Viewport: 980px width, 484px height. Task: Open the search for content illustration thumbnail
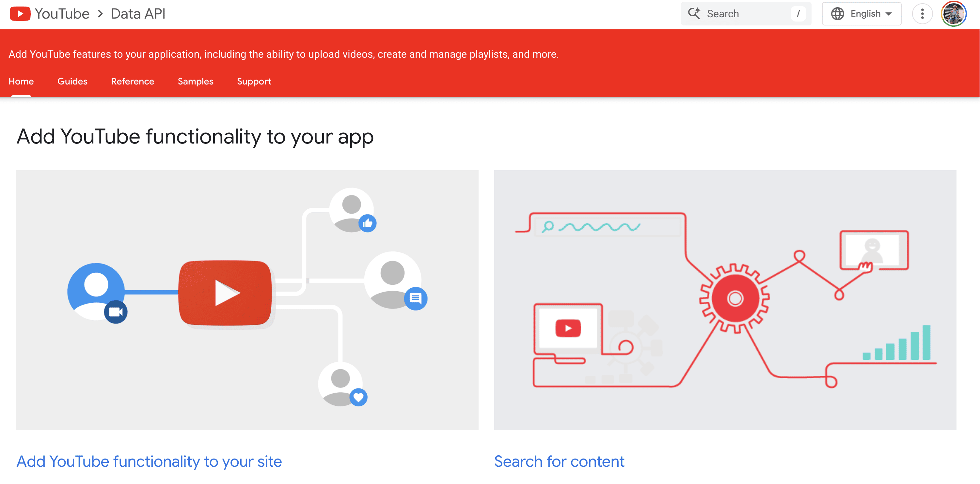coord(725,300)
